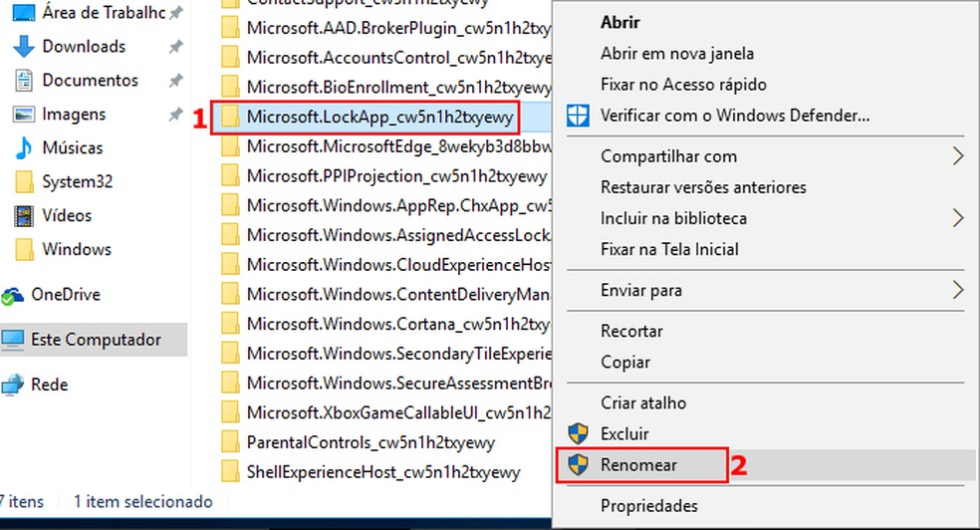Click the Microsoft.LockApp folder icon
This screenshot has width=980, height=530.
[231, 118]
